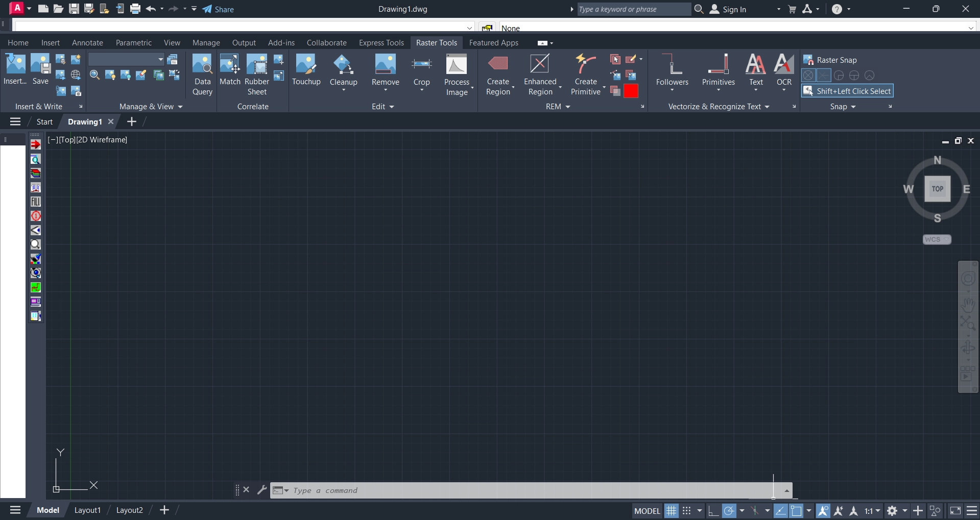The height and width of the screenshot is (520, 980).
Task: Toggle Shift+Left Click Select option
Action: 847,91
